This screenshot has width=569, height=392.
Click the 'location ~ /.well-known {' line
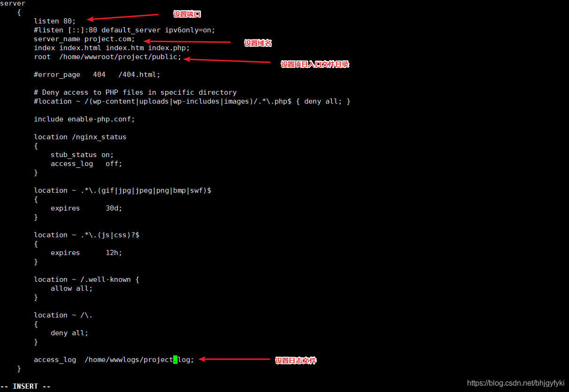86,279
